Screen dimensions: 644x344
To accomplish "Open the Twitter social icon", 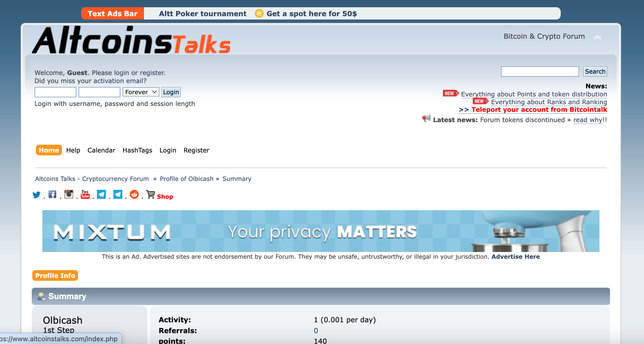I will click(36, 195).
